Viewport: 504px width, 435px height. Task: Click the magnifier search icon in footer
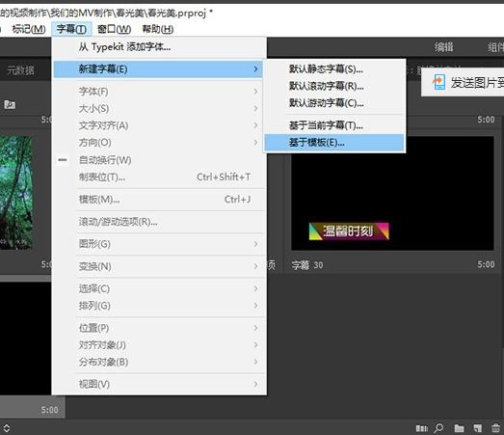[438, 428]
